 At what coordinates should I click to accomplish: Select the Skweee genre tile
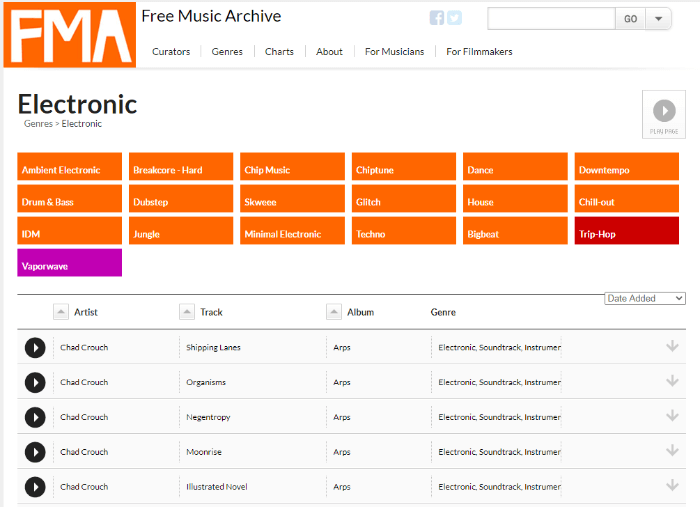coord(292,199)
